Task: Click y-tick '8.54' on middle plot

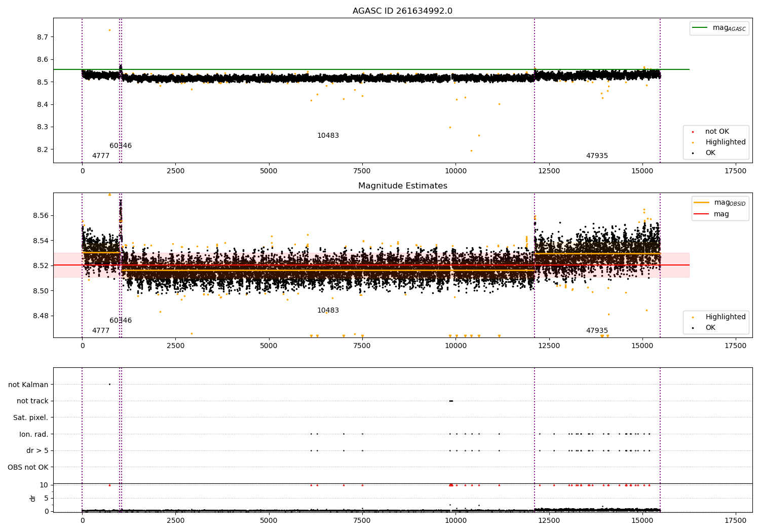Action: (41, 241)
